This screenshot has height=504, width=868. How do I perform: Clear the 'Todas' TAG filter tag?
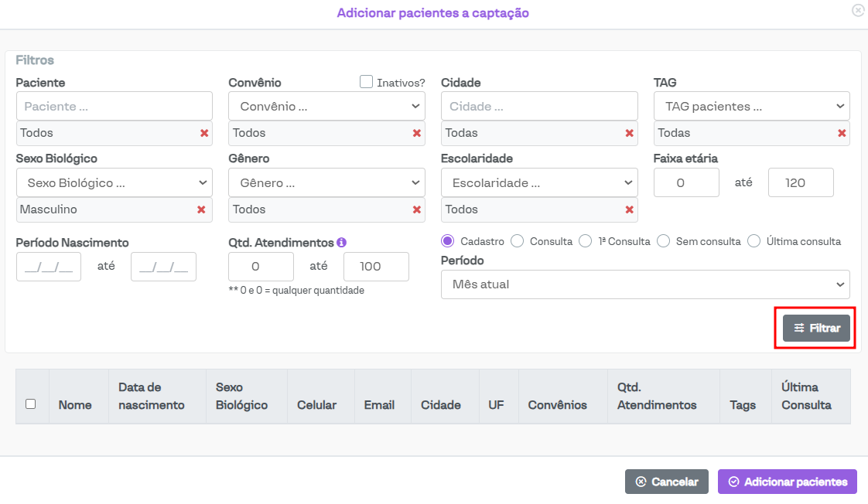point(842,133)
